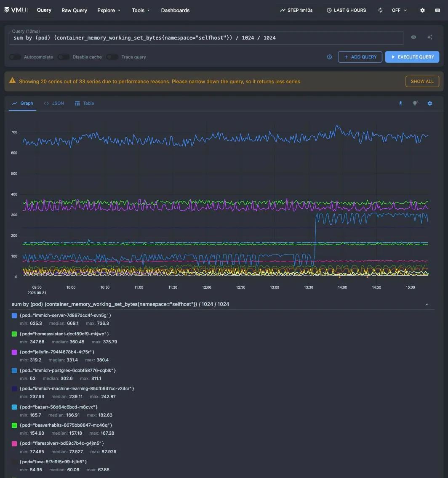Click into the query input field

click(206, 38)
